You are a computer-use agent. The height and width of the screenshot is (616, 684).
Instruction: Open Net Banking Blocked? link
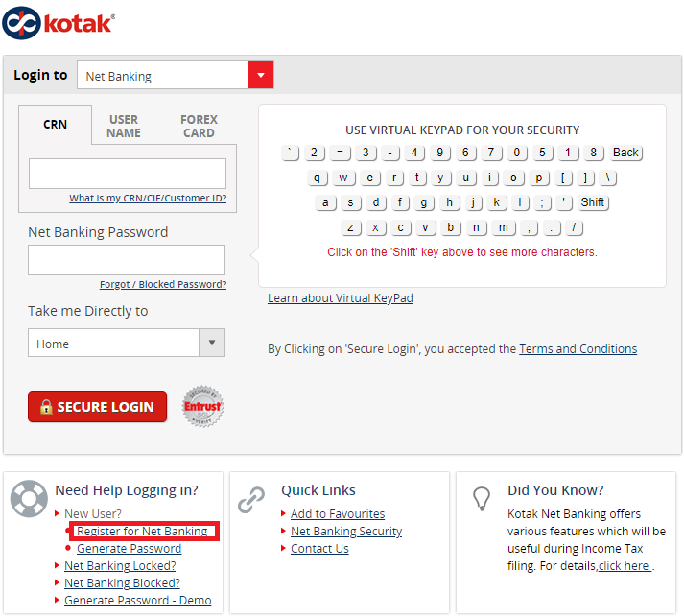point(122,583)
